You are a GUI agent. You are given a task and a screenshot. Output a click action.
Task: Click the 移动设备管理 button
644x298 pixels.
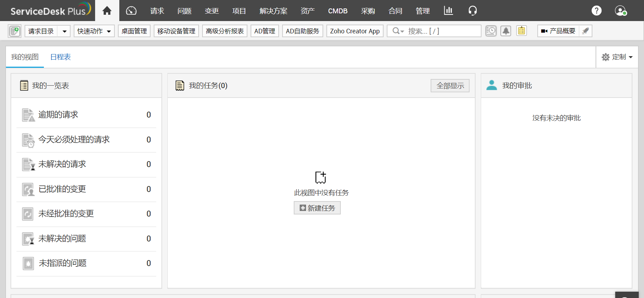[x=177, y=31]
